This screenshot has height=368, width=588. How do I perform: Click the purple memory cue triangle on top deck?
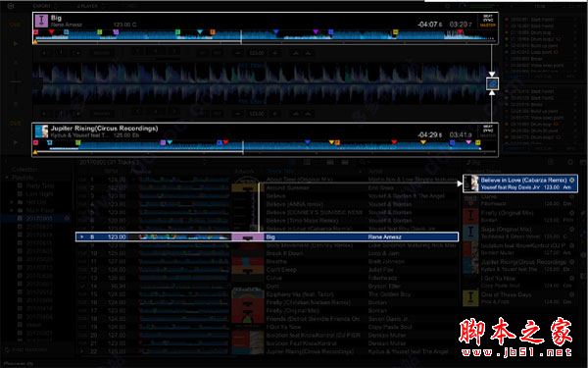pos(316,32)
